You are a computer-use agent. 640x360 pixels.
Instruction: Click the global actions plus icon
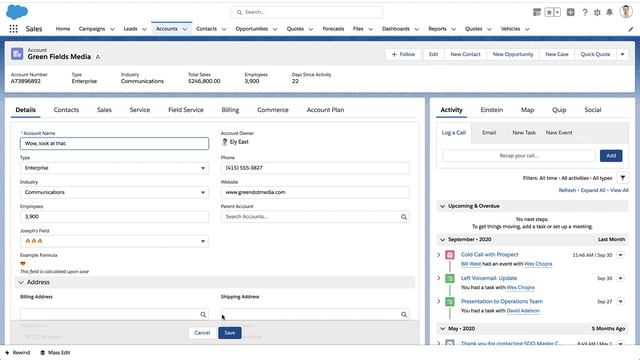click(571, 12)
